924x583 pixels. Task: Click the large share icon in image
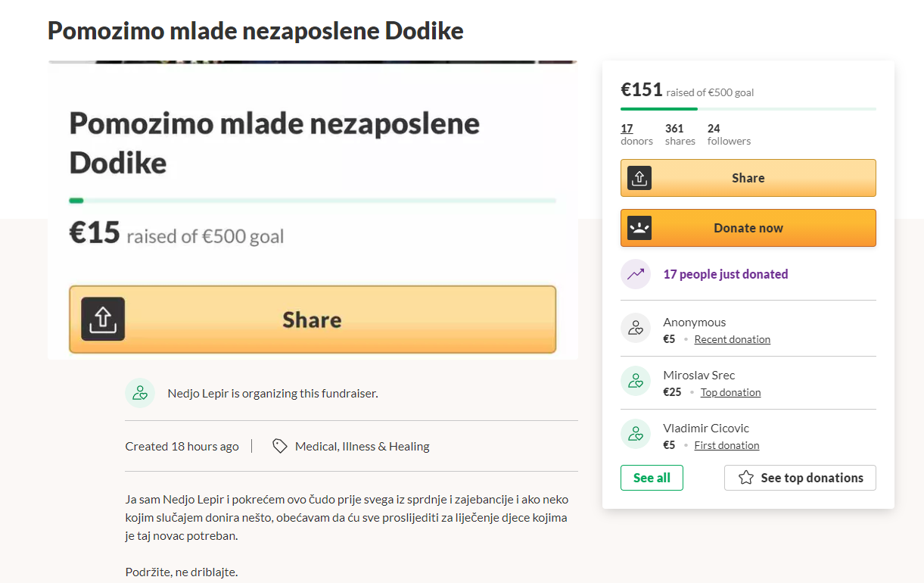(x=103, y=319)
